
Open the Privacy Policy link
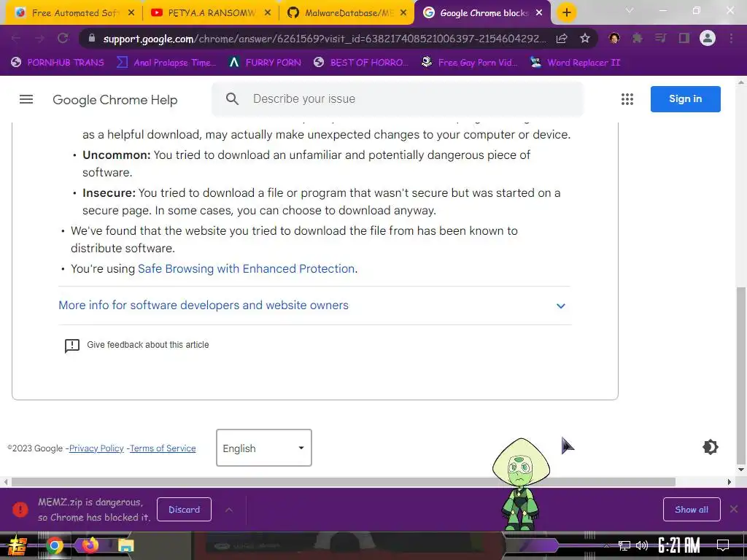(96, 448)
